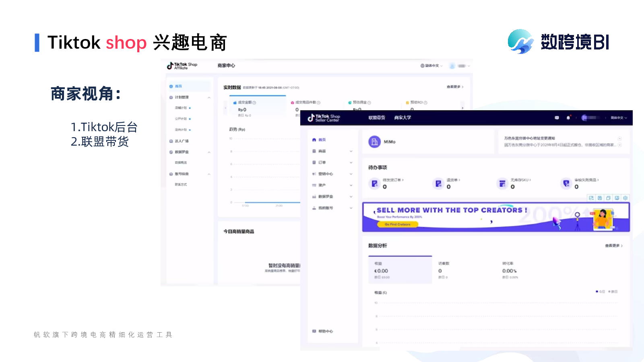The height and width of the screenshot is (362, 644).
Task: Click the 营销中心 megaphone icon in Seller Center sidebar
Action: (x=314, y=174)
